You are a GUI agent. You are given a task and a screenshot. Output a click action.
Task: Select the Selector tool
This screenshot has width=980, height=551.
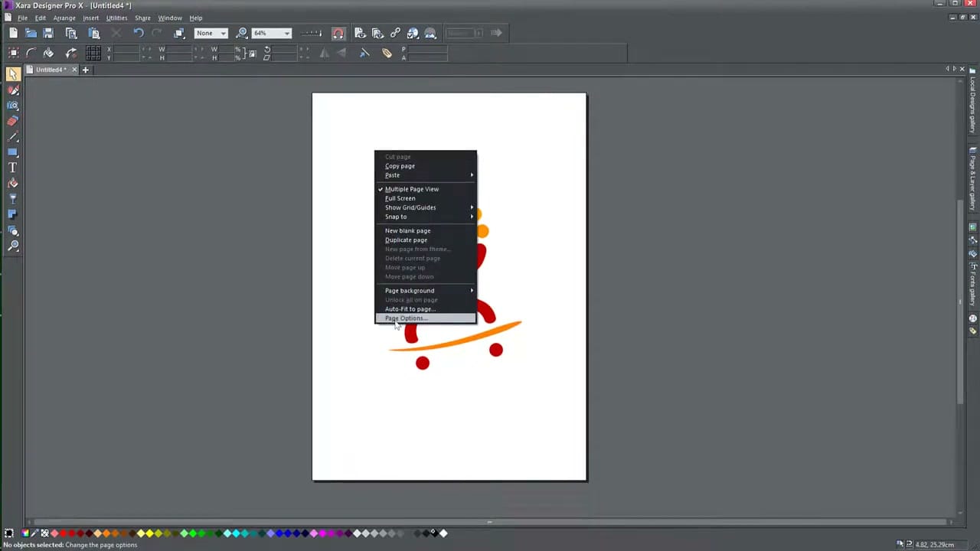(x=12, y=73)
